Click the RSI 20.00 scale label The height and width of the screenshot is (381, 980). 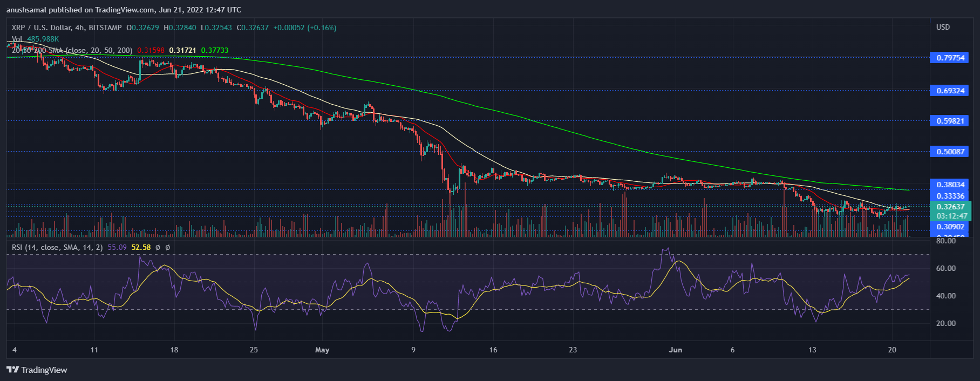tap(945, 323)
